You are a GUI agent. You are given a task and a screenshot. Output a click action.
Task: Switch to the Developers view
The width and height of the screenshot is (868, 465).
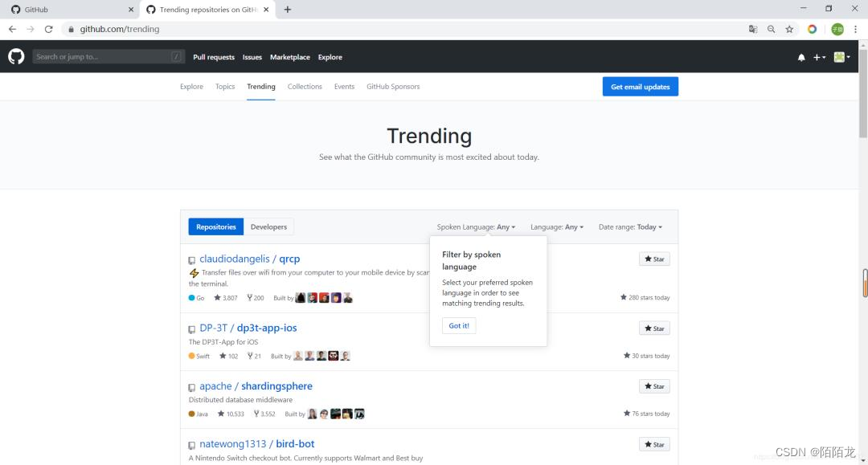(x=268, y=226)
